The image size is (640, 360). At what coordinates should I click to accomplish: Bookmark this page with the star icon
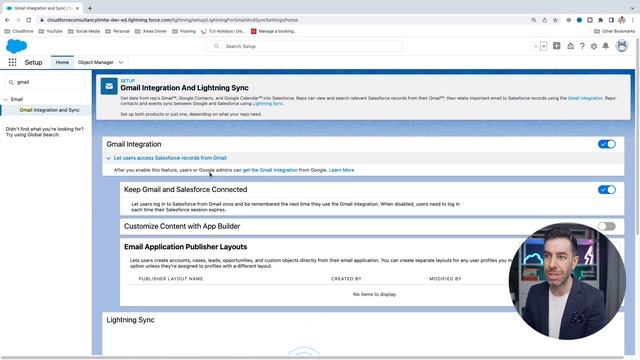[555, 20]
